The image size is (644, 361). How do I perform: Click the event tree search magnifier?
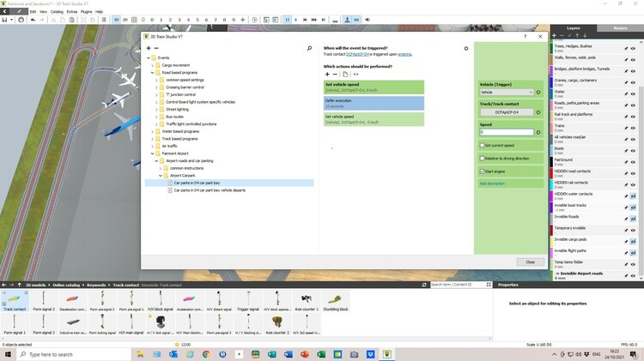pos(309,49)
